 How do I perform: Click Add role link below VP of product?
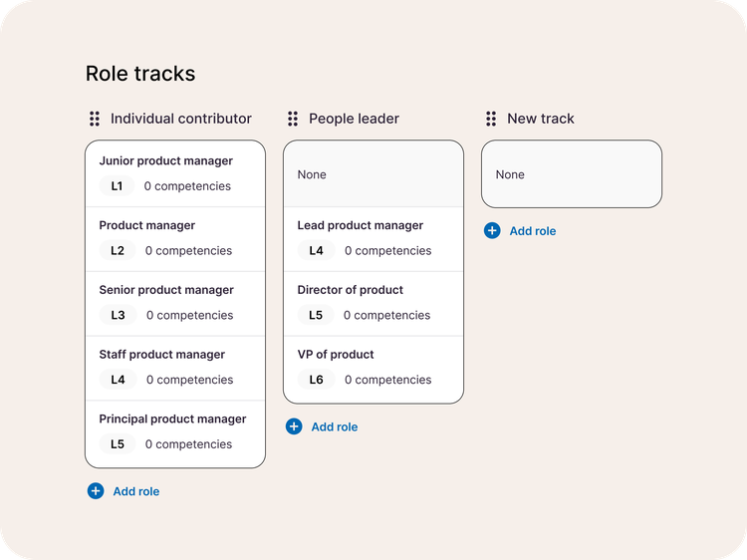tap(335, 426)
